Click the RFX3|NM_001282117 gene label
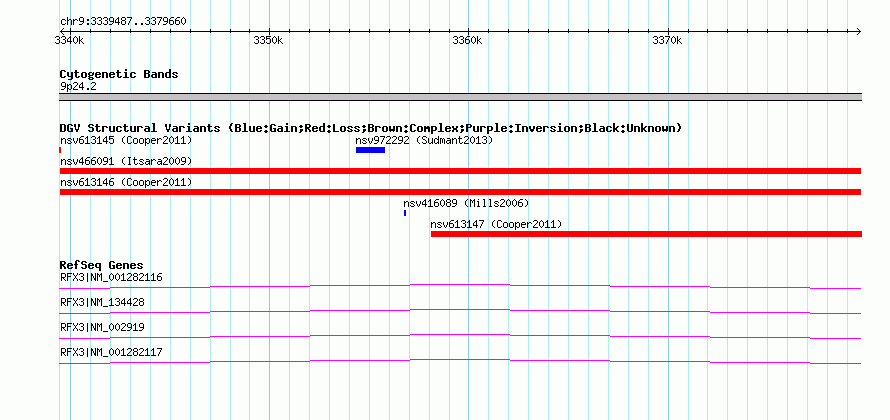 click(x=111, y=352)
